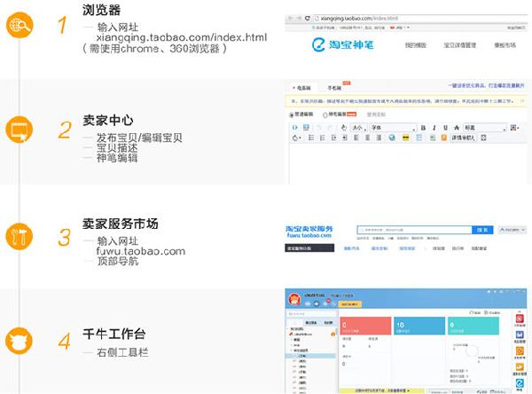Open the 大小 font size dropdown
The height and width of the screenshot is (394, 532).
(357, 128)
